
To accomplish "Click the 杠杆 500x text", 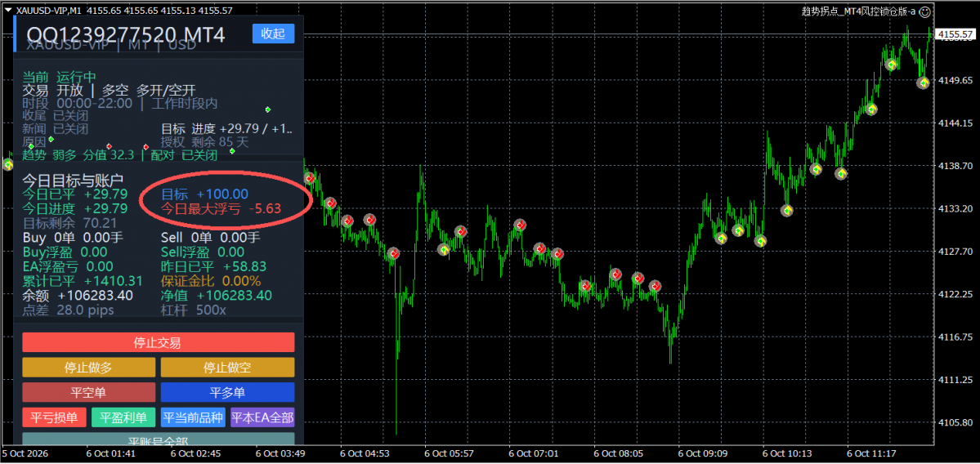I will pos(194,309).
